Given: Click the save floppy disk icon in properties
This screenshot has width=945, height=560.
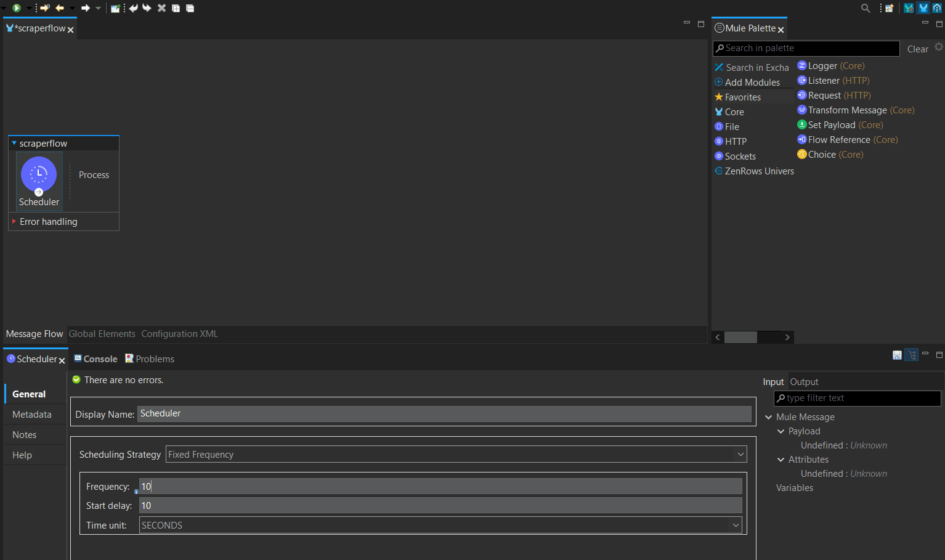Looking at the screenshot, I should tap(897, 355).
